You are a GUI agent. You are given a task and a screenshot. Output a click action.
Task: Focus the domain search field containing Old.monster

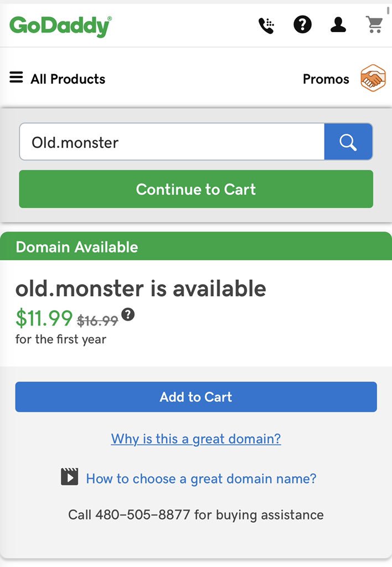point(172,142)
